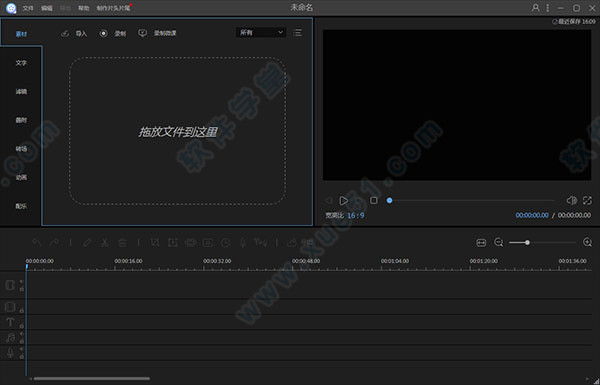Click the timeline zoom slider handle

click(527, 242)
